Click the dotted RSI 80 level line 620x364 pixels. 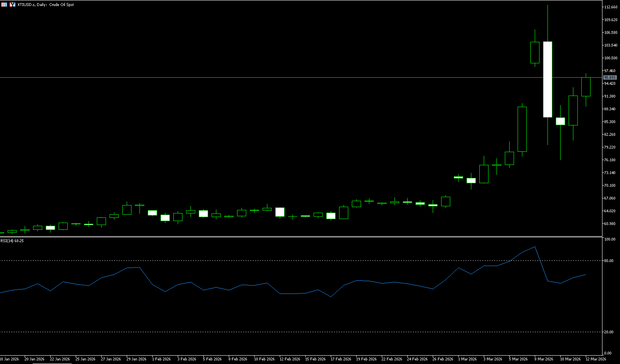pos(279,260)
